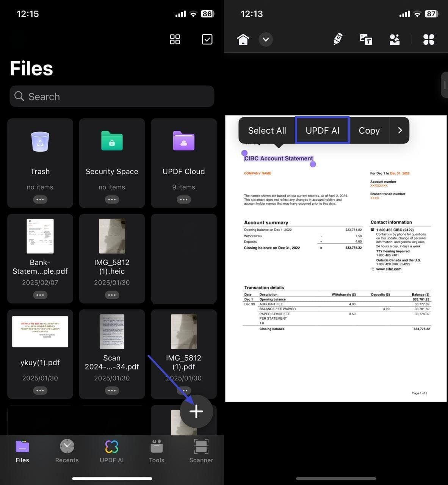Choose Copy from the context menu
Screen dimensions: 448x485
(x=369, y=130)
